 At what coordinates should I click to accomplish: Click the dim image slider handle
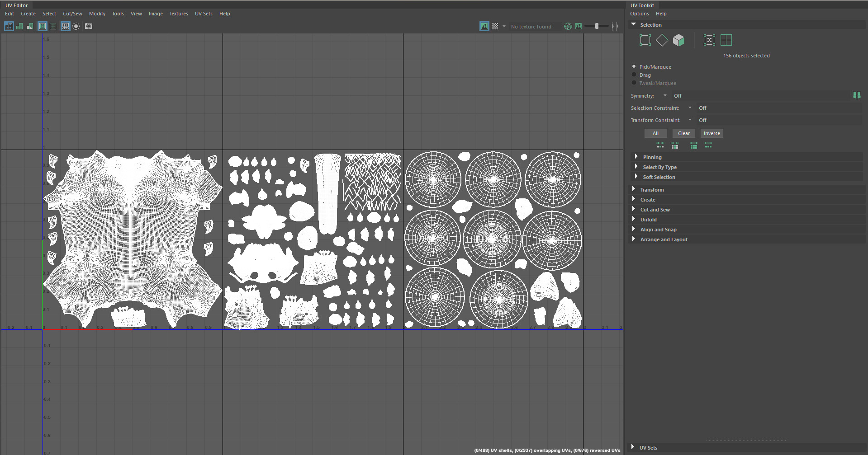[597, 26]
